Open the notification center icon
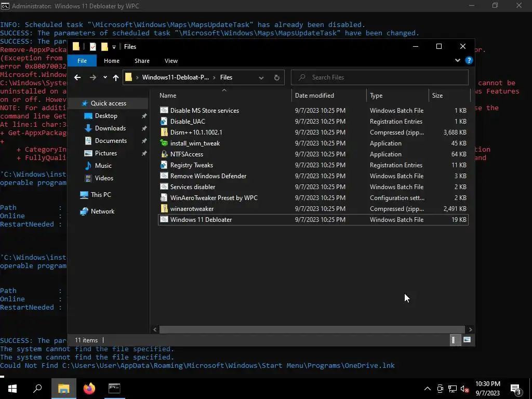The height and width of the screenshot is (399, 532). click(x=516, y=389)
